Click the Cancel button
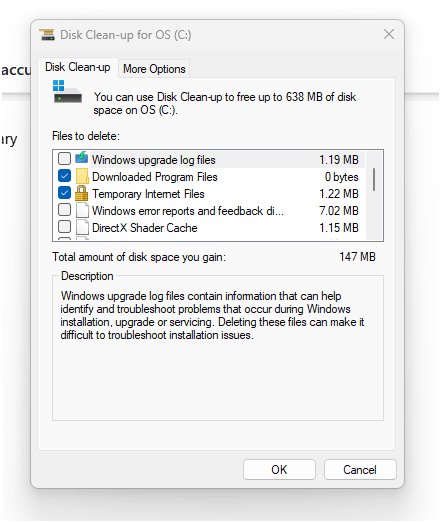This screenshot has width=441, height=523. (360, 470)
